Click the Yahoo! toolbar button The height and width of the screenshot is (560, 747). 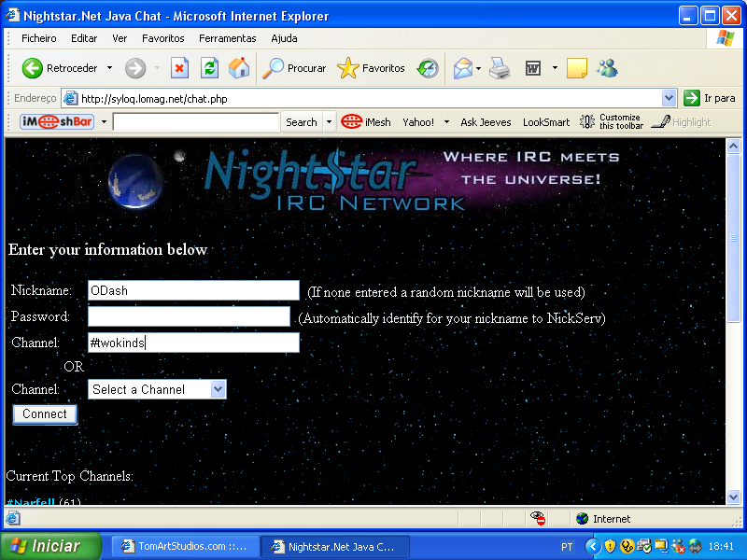click(418, 122)
